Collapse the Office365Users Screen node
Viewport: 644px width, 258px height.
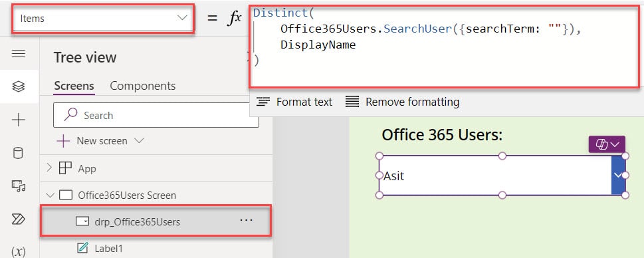(x=50, y=195)
